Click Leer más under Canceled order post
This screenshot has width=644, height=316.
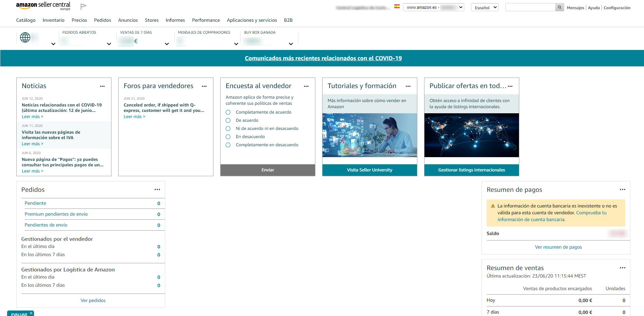point(135,117)
